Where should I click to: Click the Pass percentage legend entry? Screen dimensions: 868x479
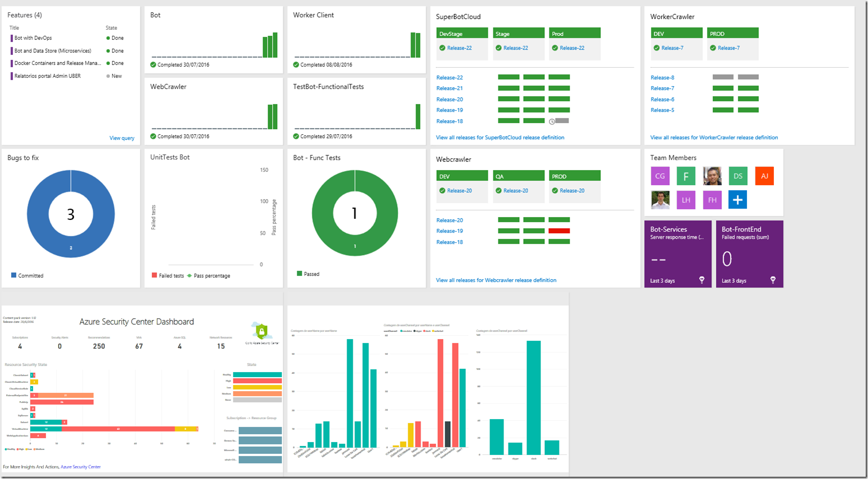pyautogui.click(x=208, y=276)
